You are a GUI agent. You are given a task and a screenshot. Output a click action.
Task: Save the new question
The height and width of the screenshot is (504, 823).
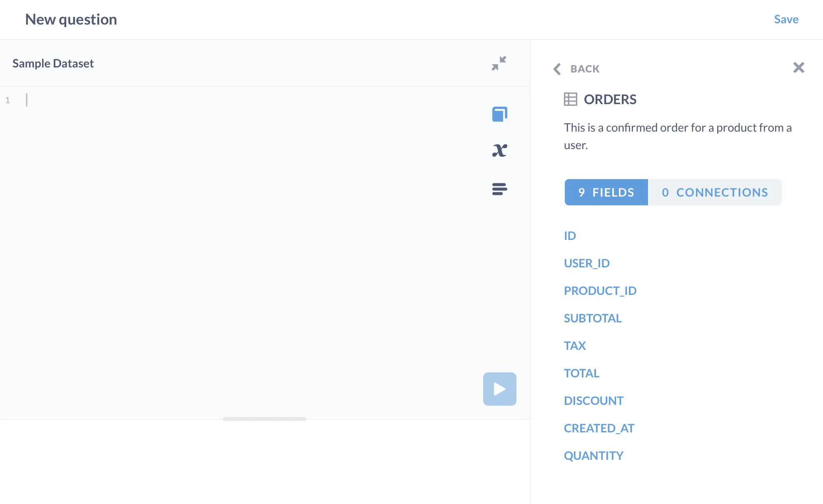pyautogui.click(x=786, y=19)
